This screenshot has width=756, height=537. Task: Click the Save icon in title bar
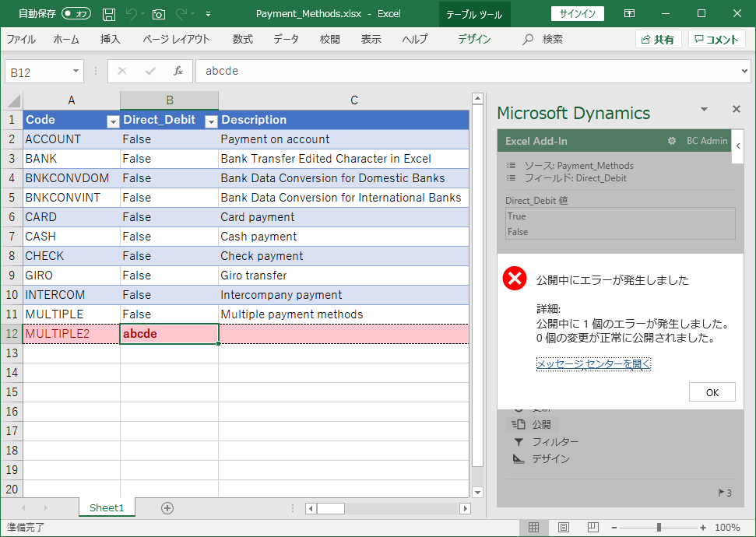coord(109,14)
